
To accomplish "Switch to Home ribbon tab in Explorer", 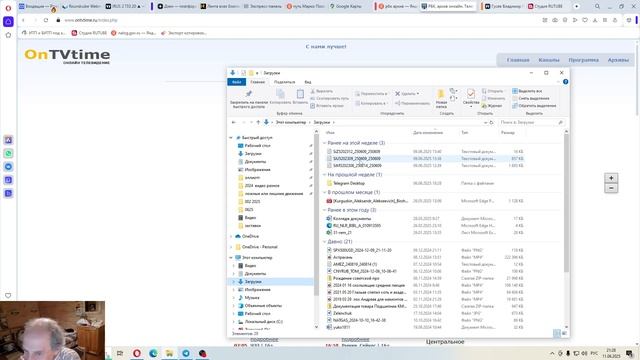I will tap(258, 82).
